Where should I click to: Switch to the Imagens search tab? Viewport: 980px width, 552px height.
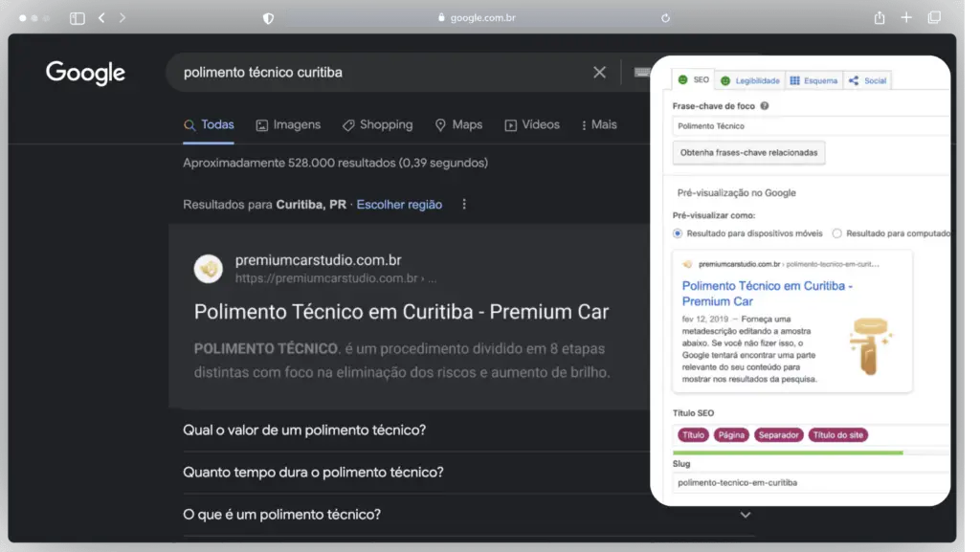[x=288, y=125]
